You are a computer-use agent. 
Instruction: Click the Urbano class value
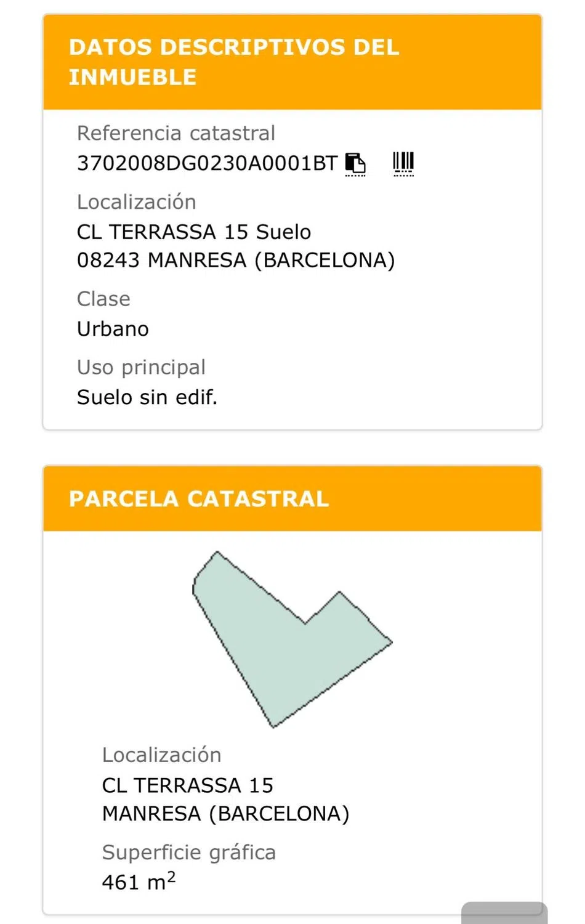[x=113, y=329]
